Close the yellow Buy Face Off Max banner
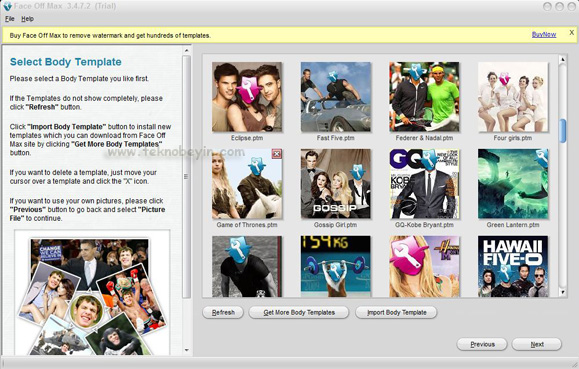The height and width of the screenshot is (369, 579). [x=571, y=33]
